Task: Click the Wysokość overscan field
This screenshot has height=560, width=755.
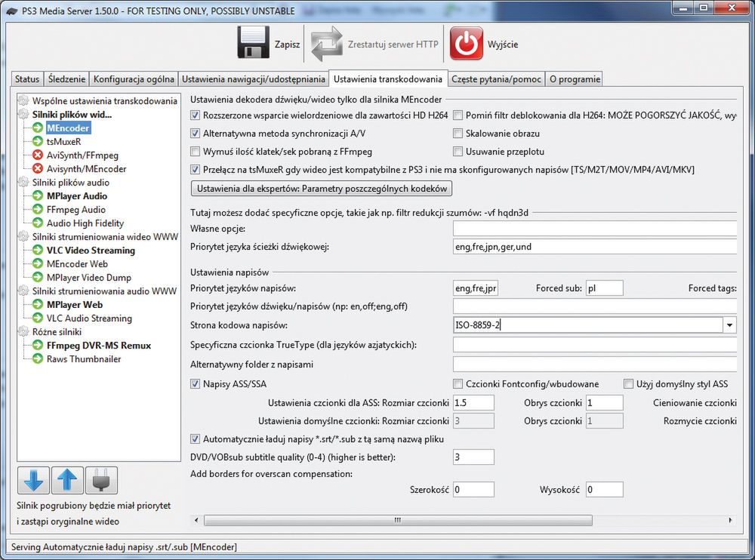Action: click(x=605, y=490)
